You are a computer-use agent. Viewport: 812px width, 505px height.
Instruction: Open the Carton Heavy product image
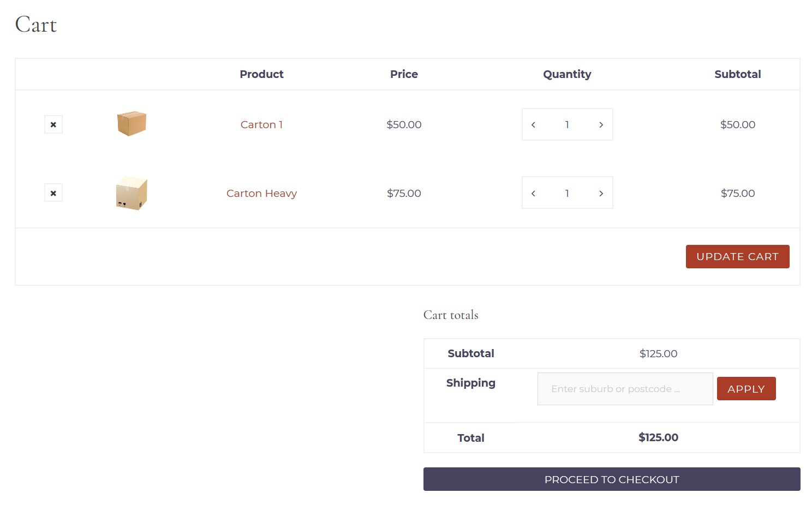(131, 193)
